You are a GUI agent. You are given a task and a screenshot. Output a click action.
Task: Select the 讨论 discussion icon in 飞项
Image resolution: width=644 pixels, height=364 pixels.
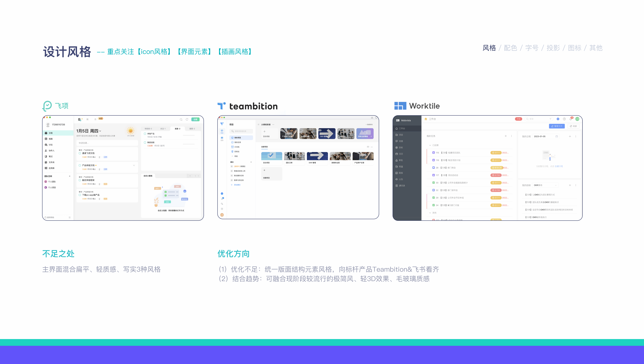pyautogui.click(x=50, y=145)
